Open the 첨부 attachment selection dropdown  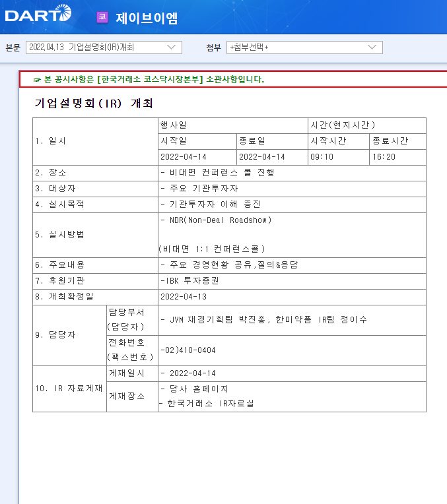[x=304, y=47]
